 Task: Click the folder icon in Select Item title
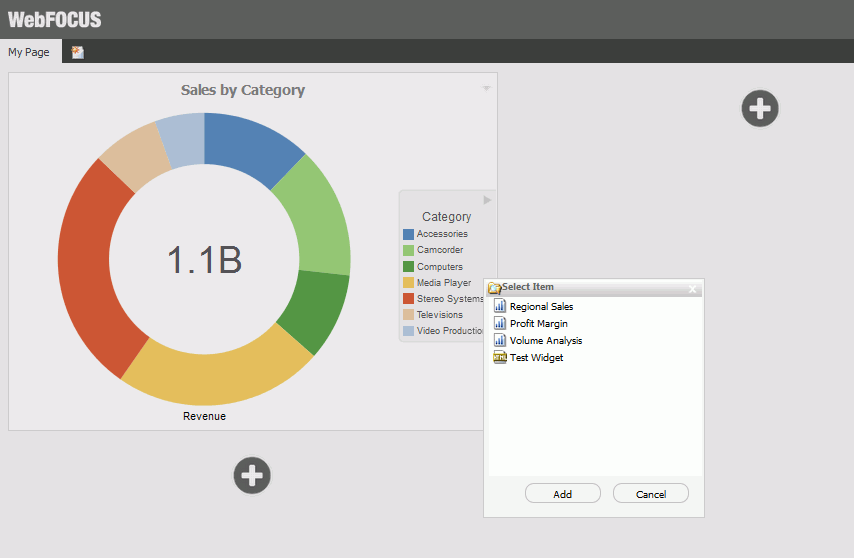(494, 288)
